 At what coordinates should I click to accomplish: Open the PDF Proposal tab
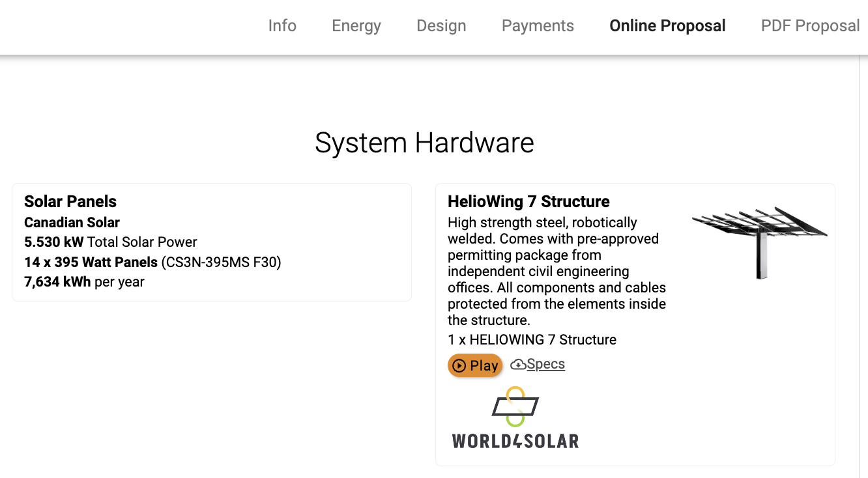[810, 25]
